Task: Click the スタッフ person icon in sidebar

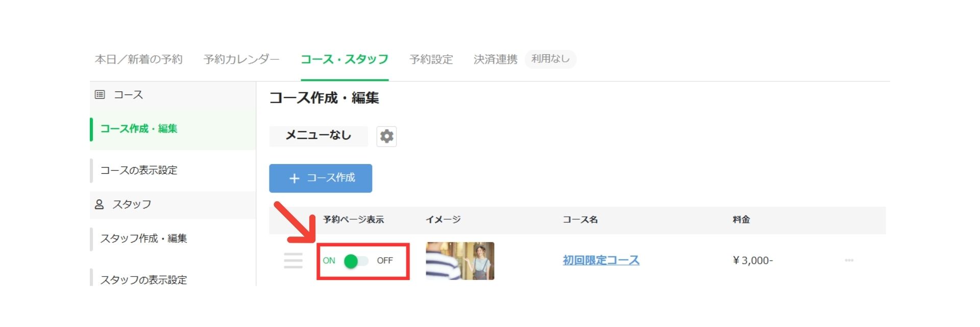Action: tap(100, 204)
